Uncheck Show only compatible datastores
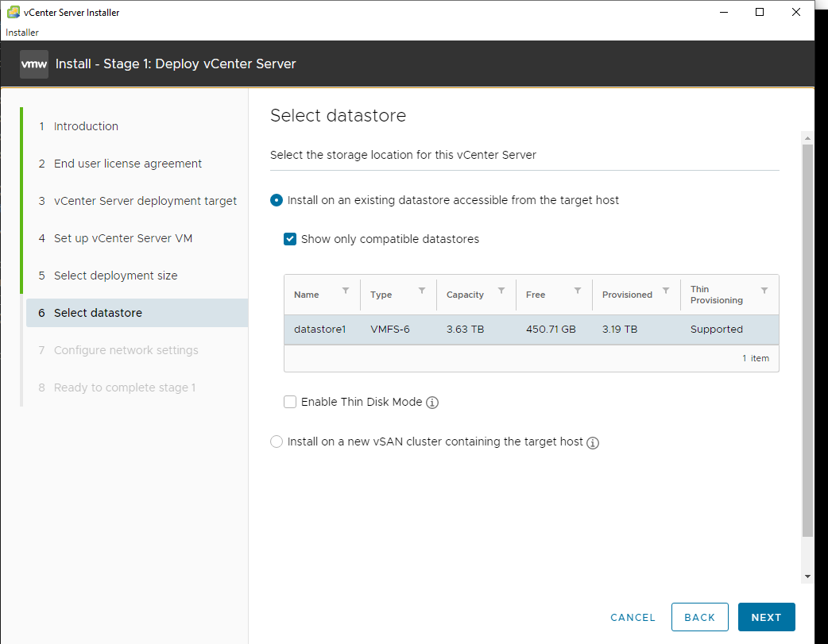Screen dimensions: 828x644 pyautogui.click(x=290, y=239)
